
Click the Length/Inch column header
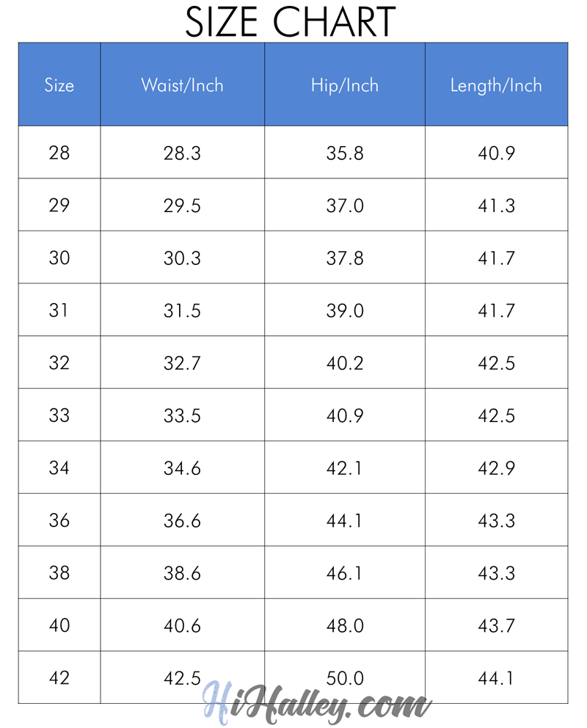(496, 85)
